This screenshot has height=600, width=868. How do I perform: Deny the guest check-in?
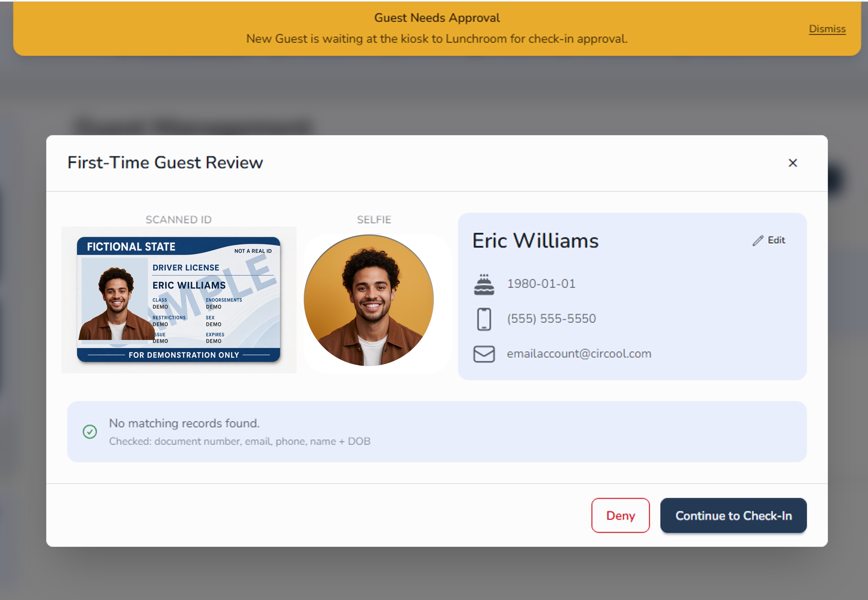click(620, 516)
